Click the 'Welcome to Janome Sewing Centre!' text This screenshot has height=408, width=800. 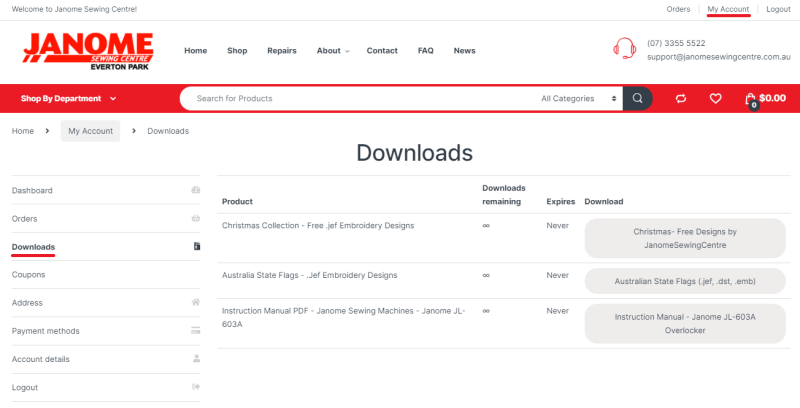[74, 9]
